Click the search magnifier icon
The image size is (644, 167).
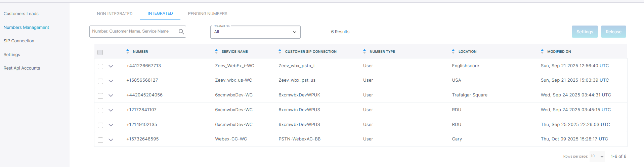(181, 32)
